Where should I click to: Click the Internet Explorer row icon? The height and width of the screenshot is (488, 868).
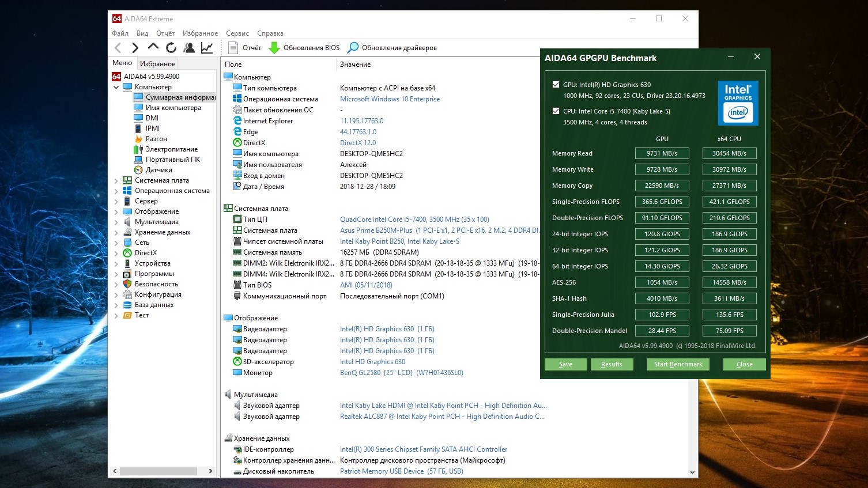point(237,121)
